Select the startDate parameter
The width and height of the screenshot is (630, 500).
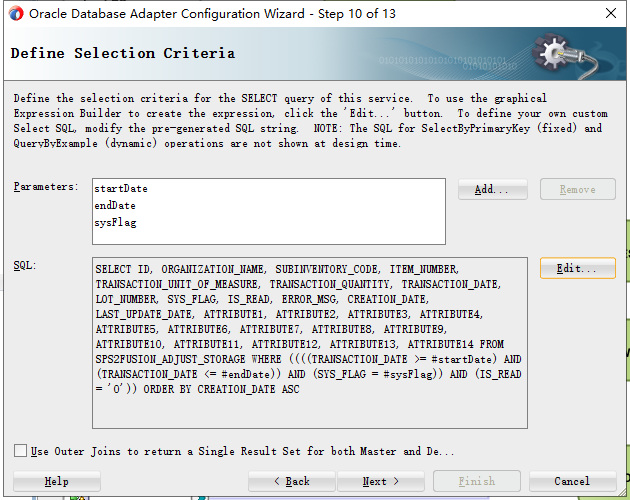pyautogui.click(x=121, y=189)
